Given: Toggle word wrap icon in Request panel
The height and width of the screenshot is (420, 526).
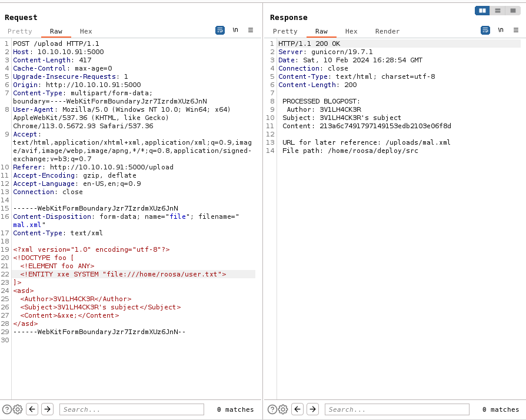Looking at the screenshot, I should click(220, 30).
